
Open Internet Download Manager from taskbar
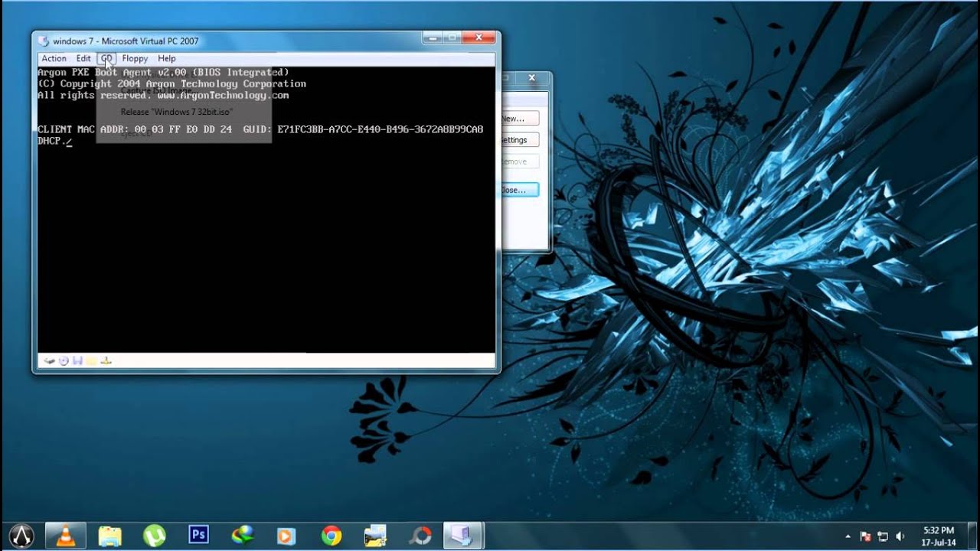(x=243, y=536)
